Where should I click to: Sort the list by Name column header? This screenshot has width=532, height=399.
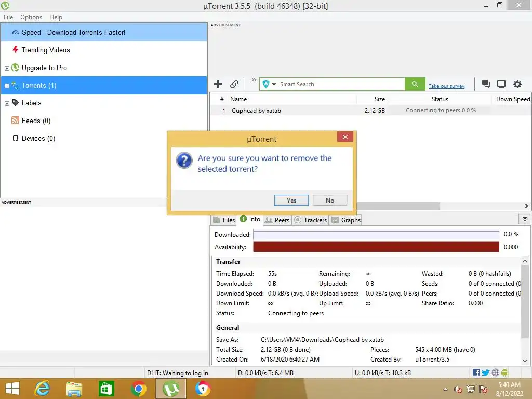click(x=292, y=99)
